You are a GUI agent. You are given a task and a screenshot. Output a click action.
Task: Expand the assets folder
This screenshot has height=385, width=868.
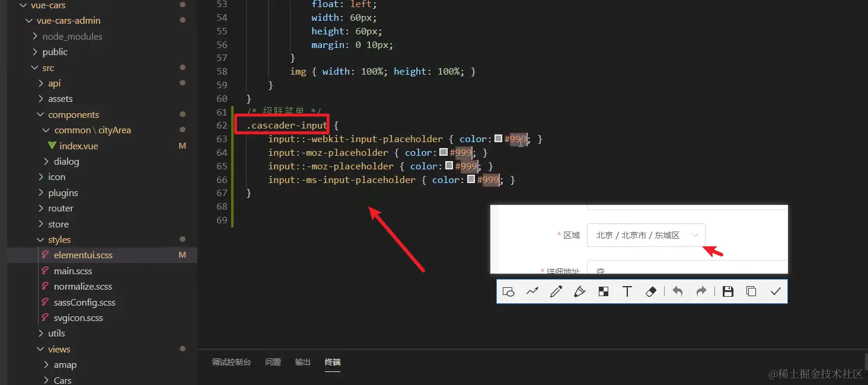tap(41, 99)
